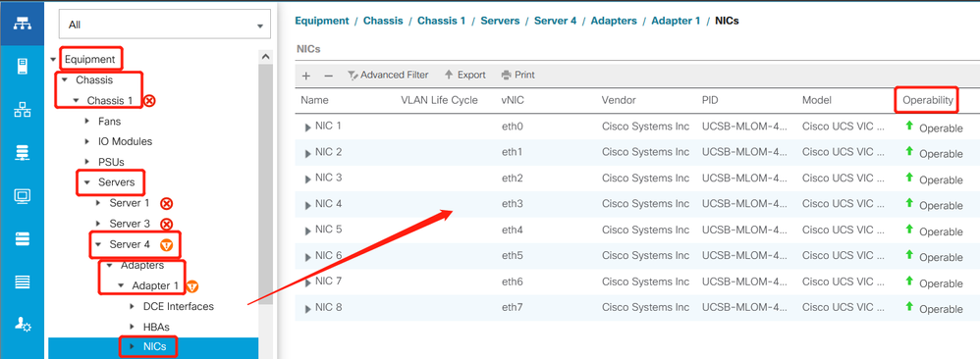The image size is (980, 359).
Task: Click the minus remove icon in toolbar
Action: (328, 76)
